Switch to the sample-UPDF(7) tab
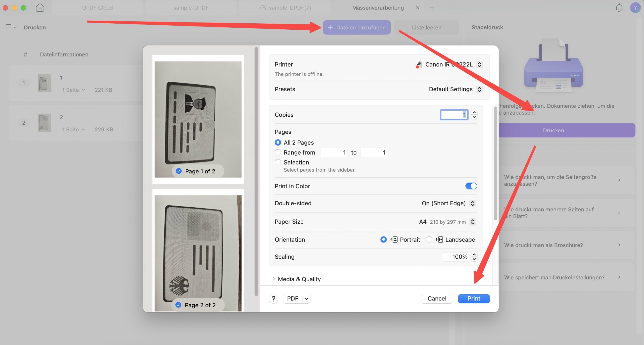Image resolution: width=644 pixels, height=345 pixels. click(x=285, y=8)
